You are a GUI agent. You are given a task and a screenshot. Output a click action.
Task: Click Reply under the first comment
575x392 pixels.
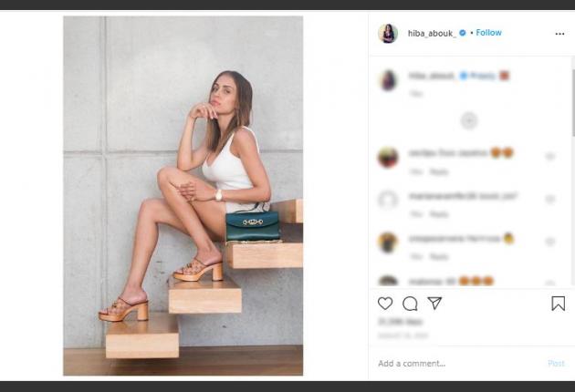tap(439, 171)
